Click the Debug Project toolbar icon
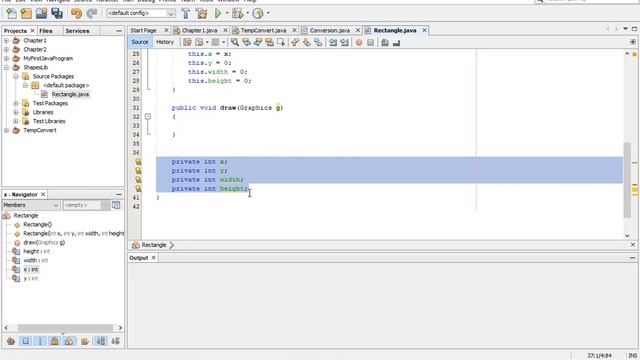640x360 pixels. click(x=238, y=13)
